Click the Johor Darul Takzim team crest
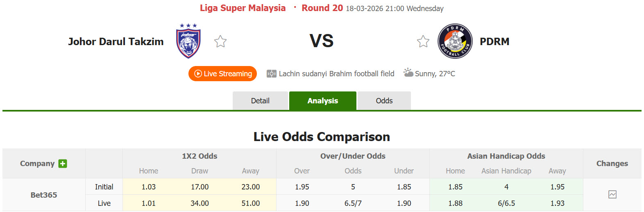Viewport: 644px width, 212px height. coord(188,41)
